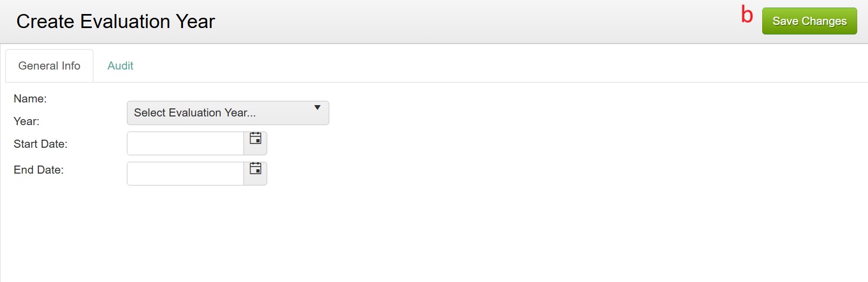
Task: Focus the End Date text field
Action: 185,174
